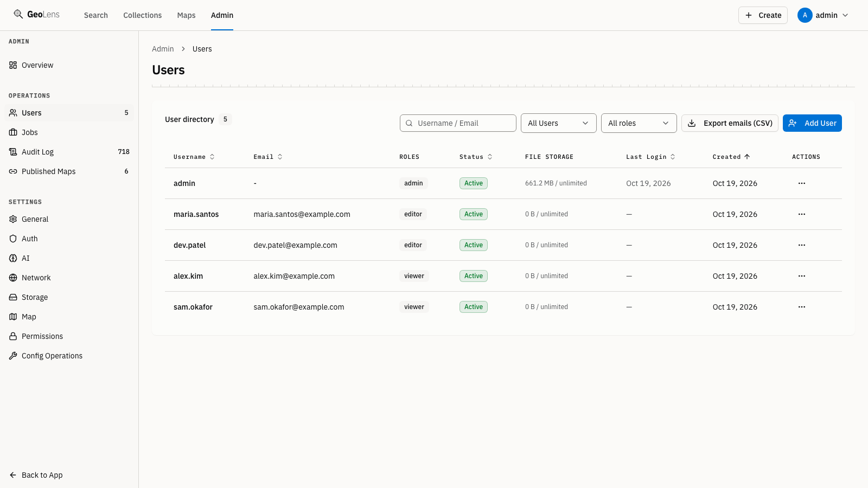Screen dimensions: 868x488
Task: Click the Jobs briefcase icon in sidebar
Action: tap(13, 132)
